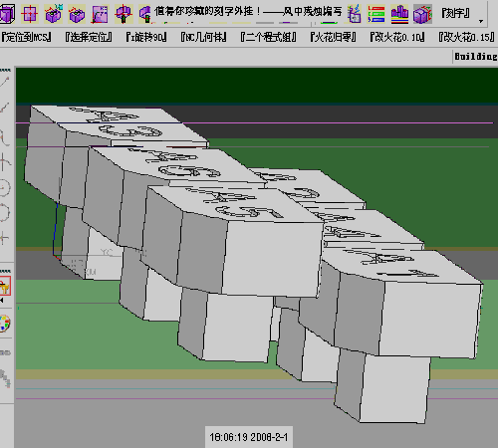
Task: Grab the lower left toolbar grip handle
Action: [5, 271]
